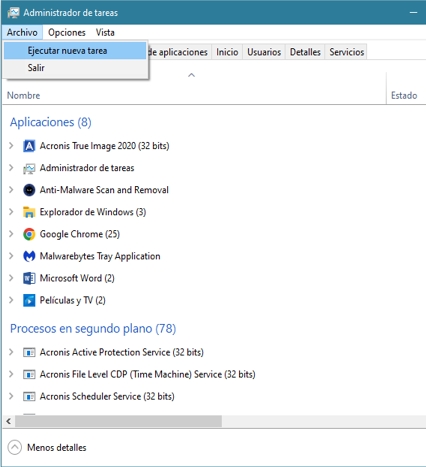Expand the Anti-Malware Scan and Removal entry
The width and height of the screenshot is (426, 467).
pos(11,190)
